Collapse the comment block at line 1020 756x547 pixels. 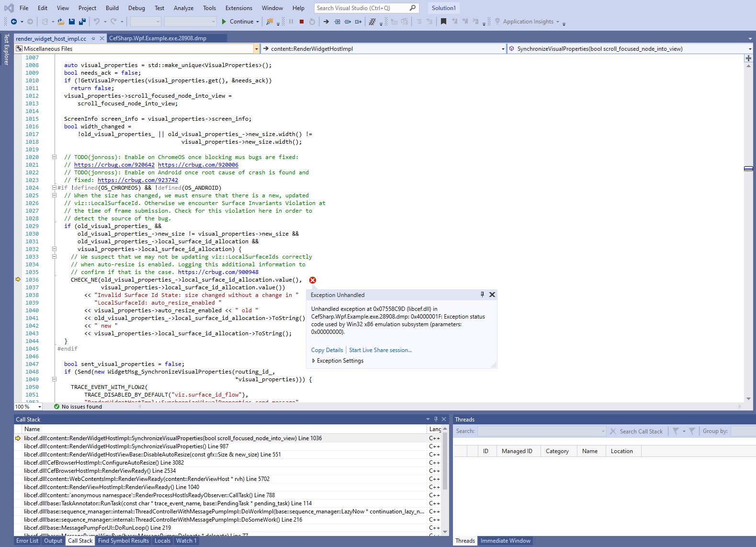[54, 157]
